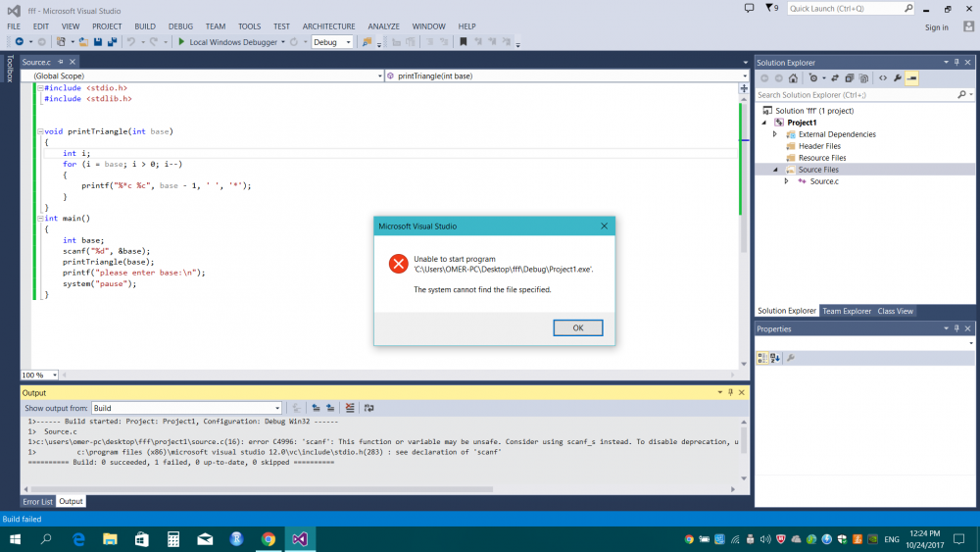980x552 pixels.
Task: Click the Navigate Backward toolbar icon
Action: (20, 42)
